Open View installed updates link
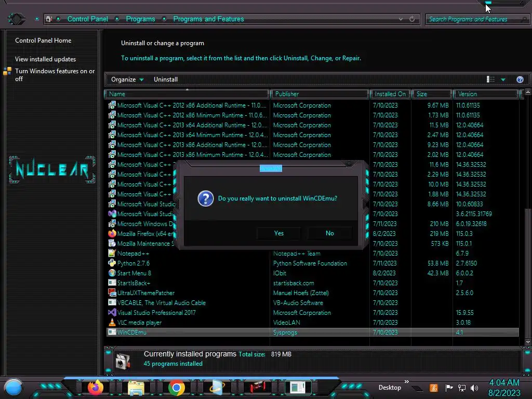 tap(46, 59)
